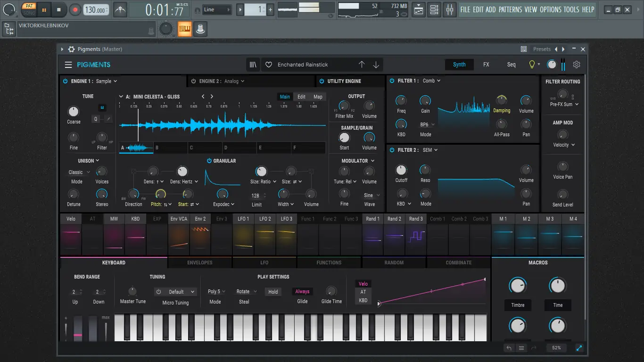Click the undo arrow in the Pigments footer
Screen dimensions: 644x362
[509, 348]
